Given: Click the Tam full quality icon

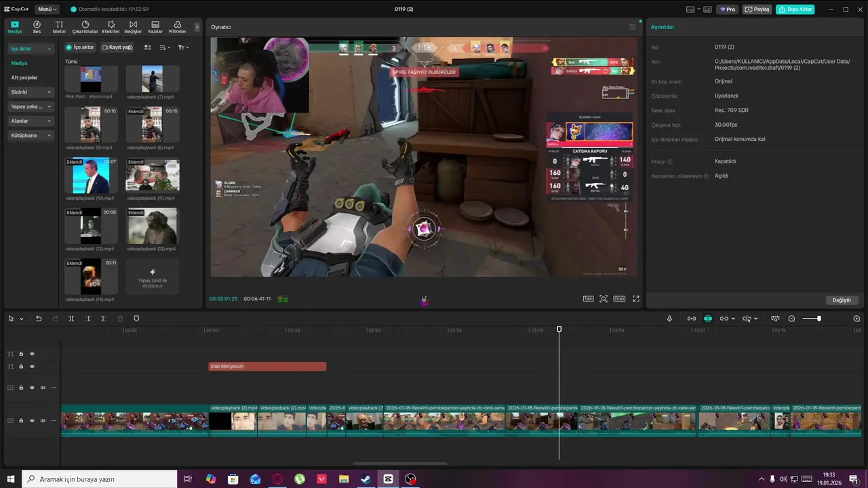Looking at the screenshot, I should [x=589, y=299].
